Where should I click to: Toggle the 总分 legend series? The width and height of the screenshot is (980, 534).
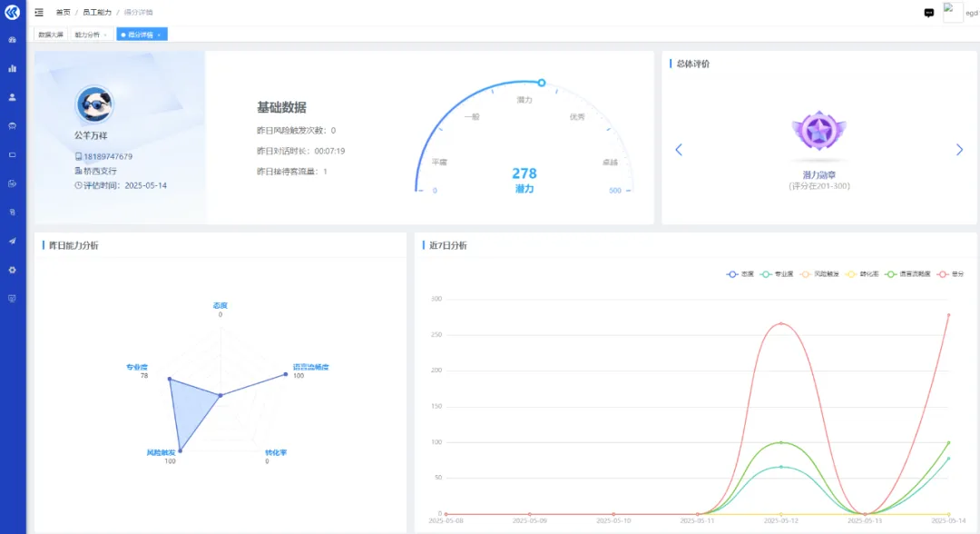point(951,273)
